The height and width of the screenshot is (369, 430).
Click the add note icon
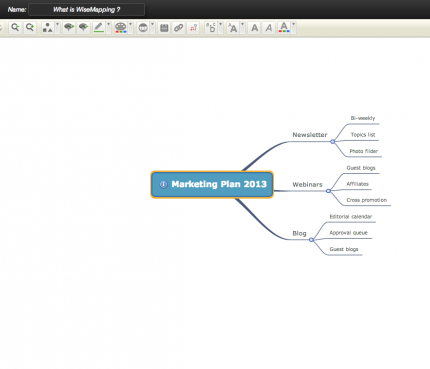click(x=164, y=28)
